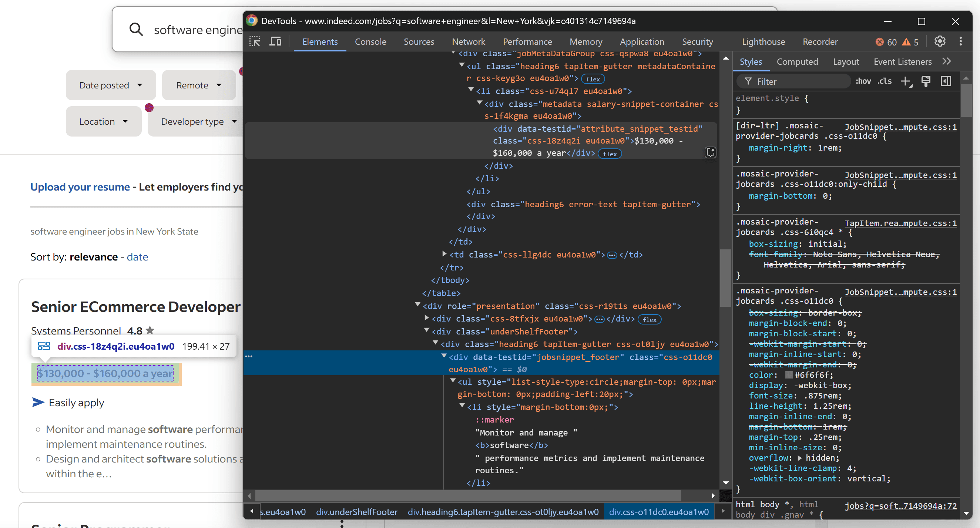Collapse the li css-u74ql7 node
Viewport: 980px width, 528px height.
tap(471, 90)
